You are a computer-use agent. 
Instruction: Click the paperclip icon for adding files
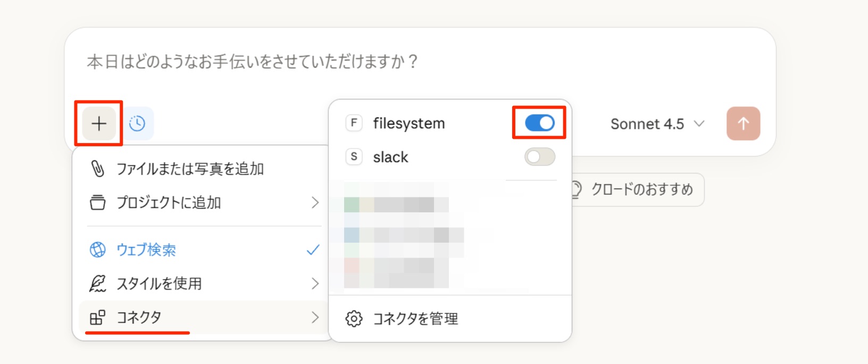point(98,169)
